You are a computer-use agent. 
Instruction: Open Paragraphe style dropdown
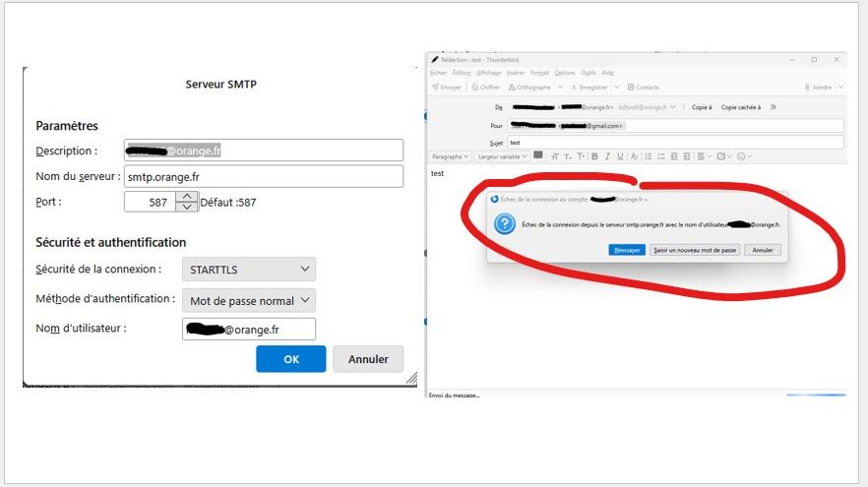[450, 156]
